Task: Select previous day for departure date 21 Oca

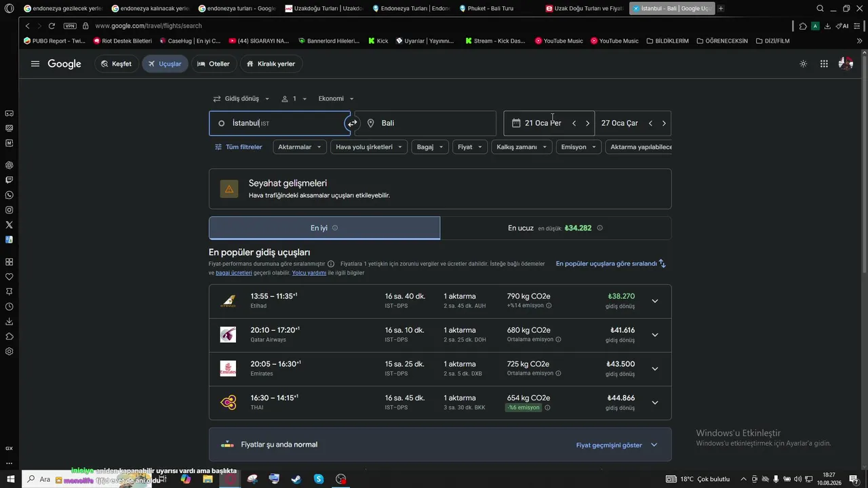Action: [x=574, y=123]
